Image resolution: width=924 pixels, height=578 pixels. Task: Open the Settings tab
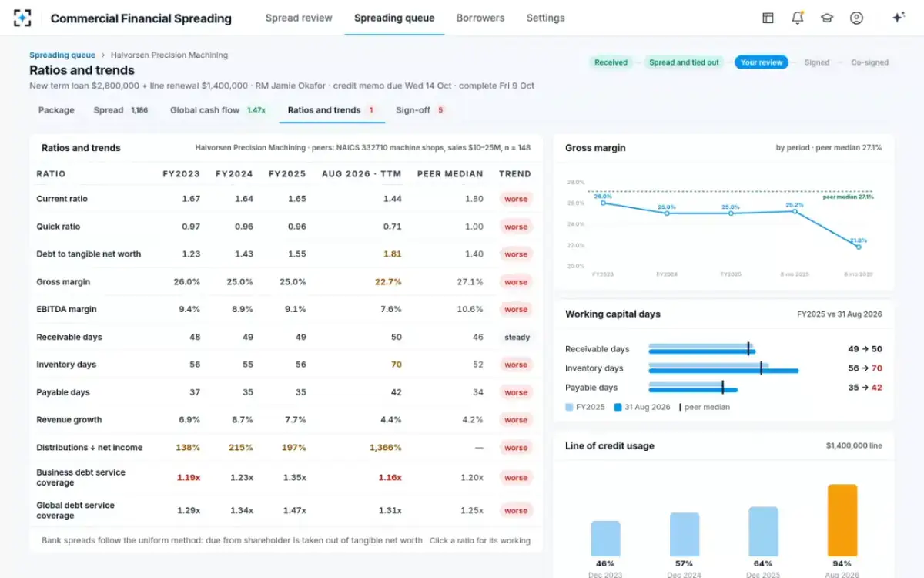coord(545,18)
